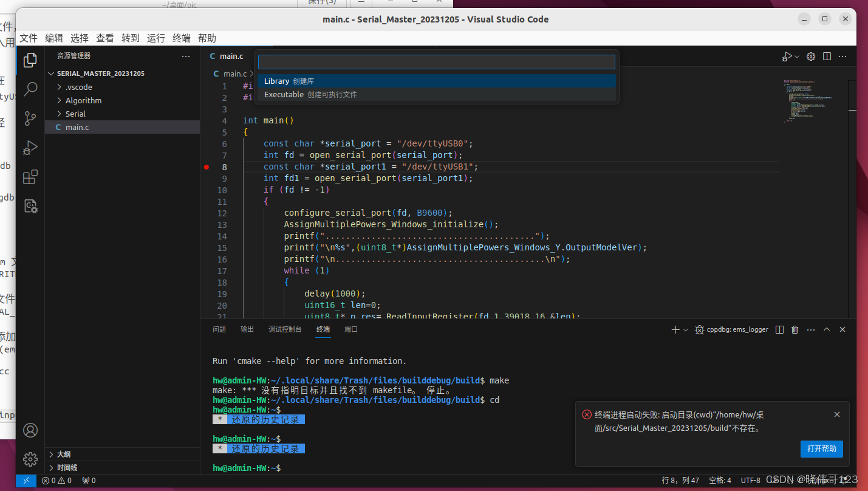Screen dimensions: 868x491
Task: Click 空格: 4 indentation setting
Action: pos(720,480)
